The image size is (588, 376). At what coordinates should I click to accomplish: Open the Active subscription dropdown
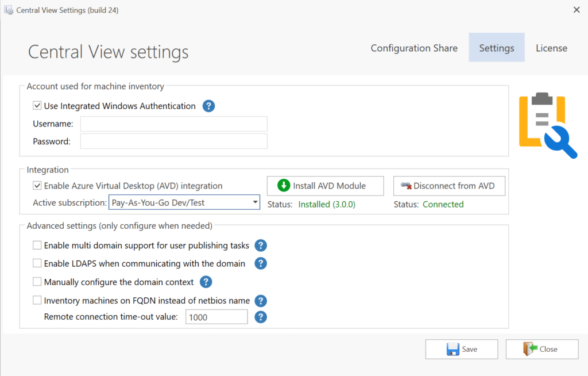pyautogui.click(x=254, y=202)
